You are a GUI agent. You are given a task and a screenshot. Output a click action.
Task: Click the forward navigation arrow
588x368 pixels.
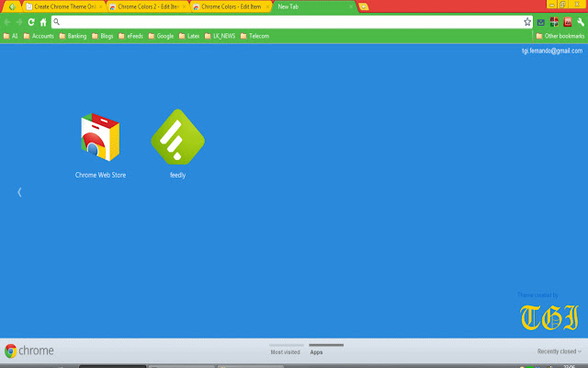19,22
